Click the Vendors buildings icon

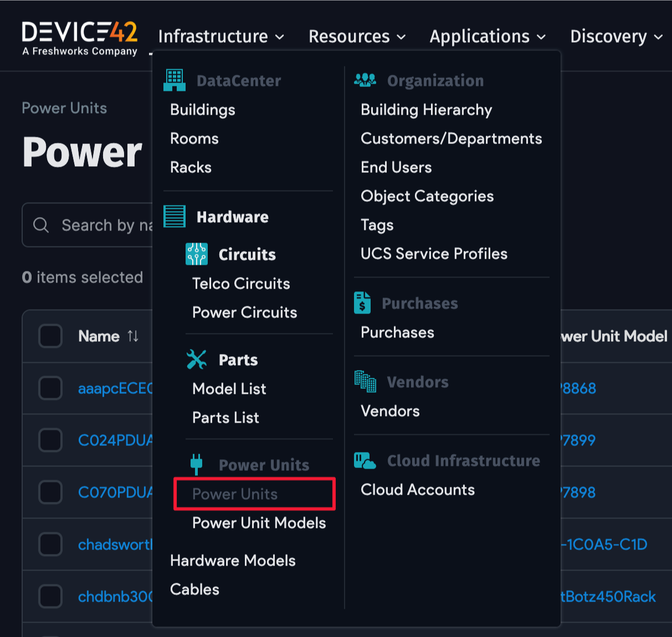point(365,381)
